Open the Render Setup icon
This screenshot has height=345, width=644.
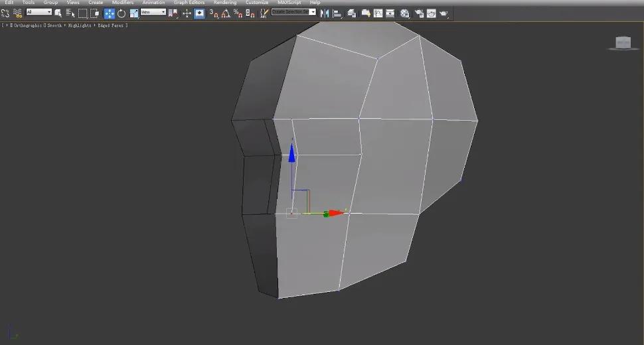pos(419,13)
